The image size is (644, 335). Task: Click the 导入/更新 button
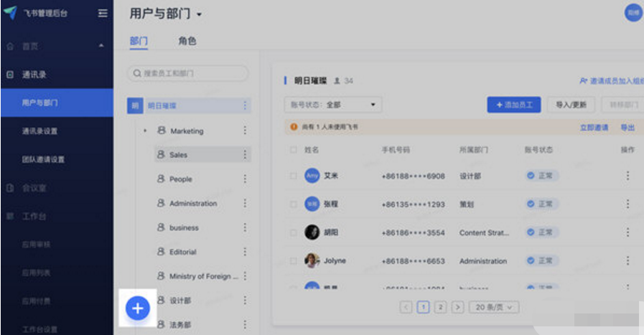571,105
